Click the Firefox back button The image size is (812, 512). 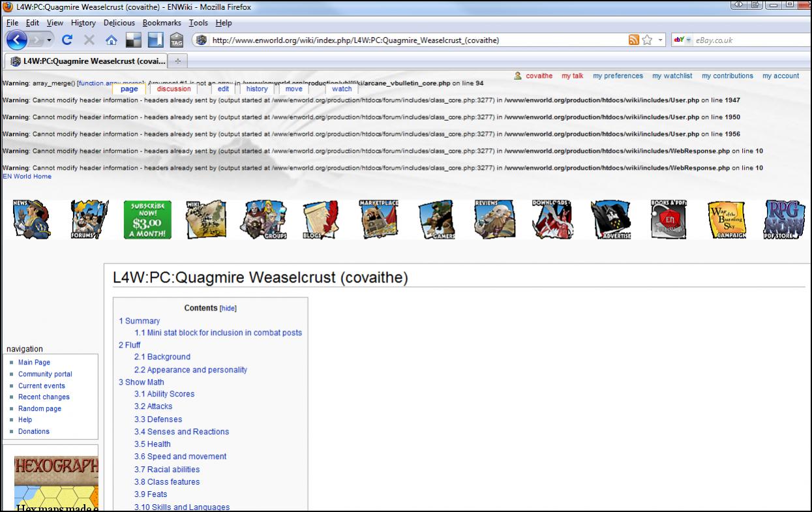[x=18, y=40]
